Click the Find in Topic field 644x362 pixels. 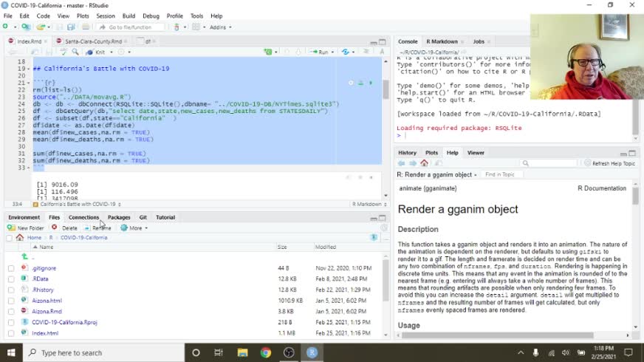tap(501, 174)
